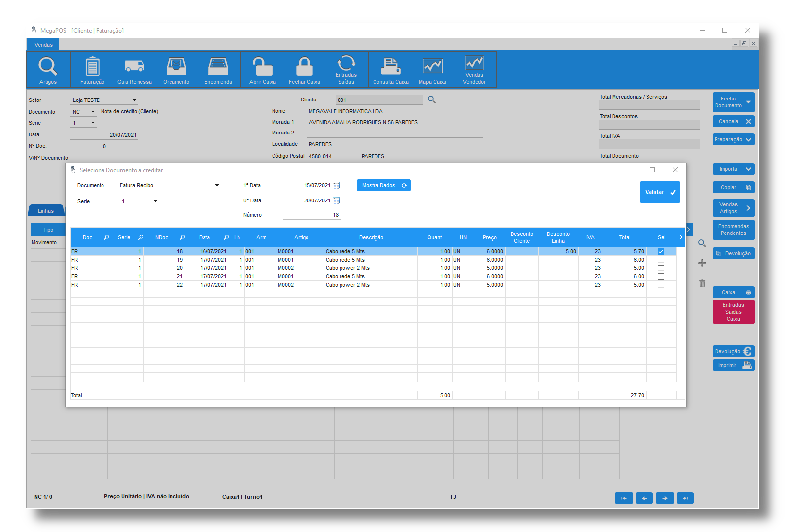Open the 1ª Data calendar picker

336,186
